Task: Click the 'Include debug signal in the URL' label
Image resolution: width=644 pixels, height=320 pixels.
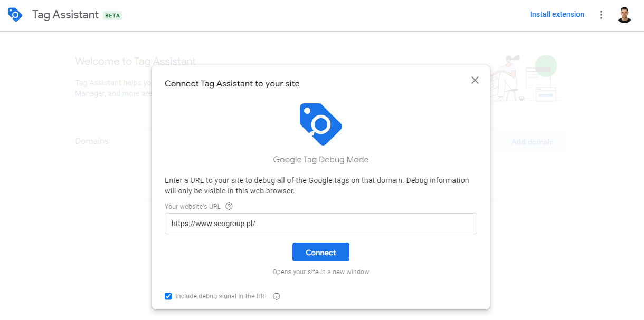Action: click(x=222, y=296)
